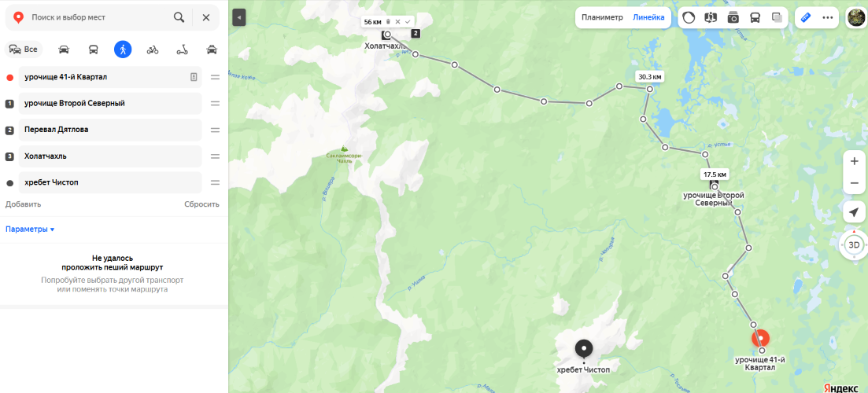Zoom in with the plus button
Viewport: 868px width, 393px height.
pos(854,161)
